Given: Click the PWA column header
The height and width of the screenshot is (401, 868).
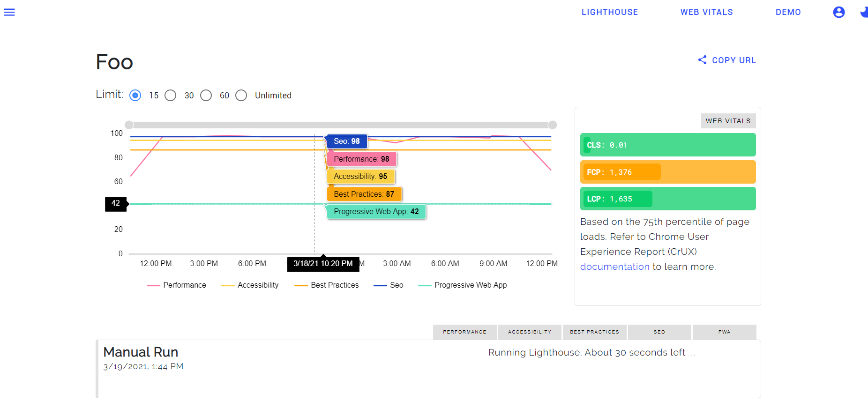Looking at the screenshot, I should pos(724,332).
